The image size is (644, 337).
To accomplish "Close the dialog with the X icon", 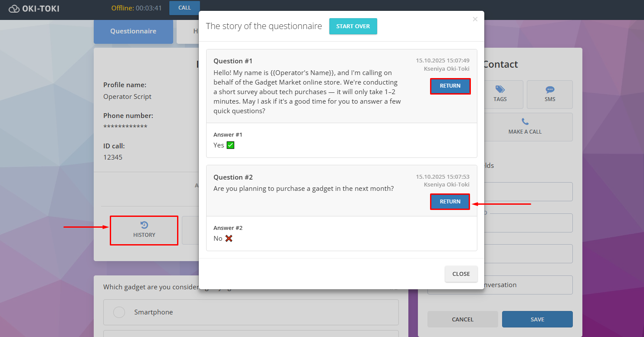I will (475, 19).
